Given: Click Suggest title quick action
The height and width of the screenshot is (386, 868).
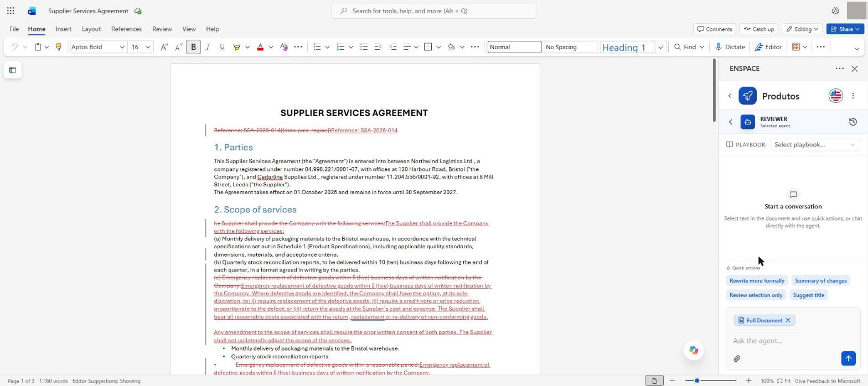Looking at the screenshot, I should click(808, 295).
